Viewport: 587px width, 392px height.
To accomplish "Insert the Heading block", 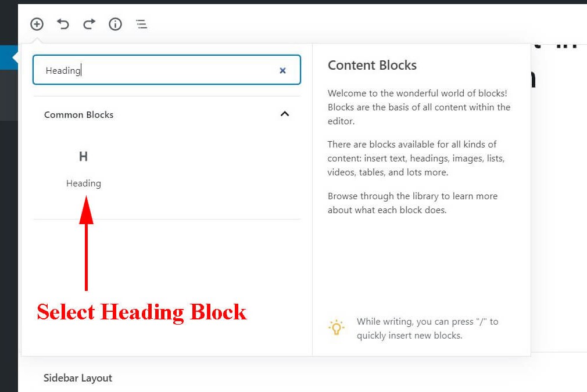I will [84, 169].
